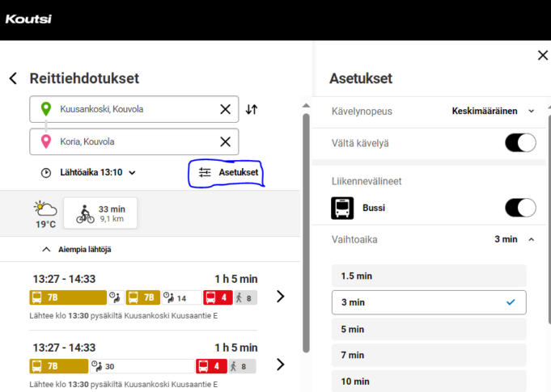
Task: Swap origin and destination with arrows icon
Action: [252, 109]
